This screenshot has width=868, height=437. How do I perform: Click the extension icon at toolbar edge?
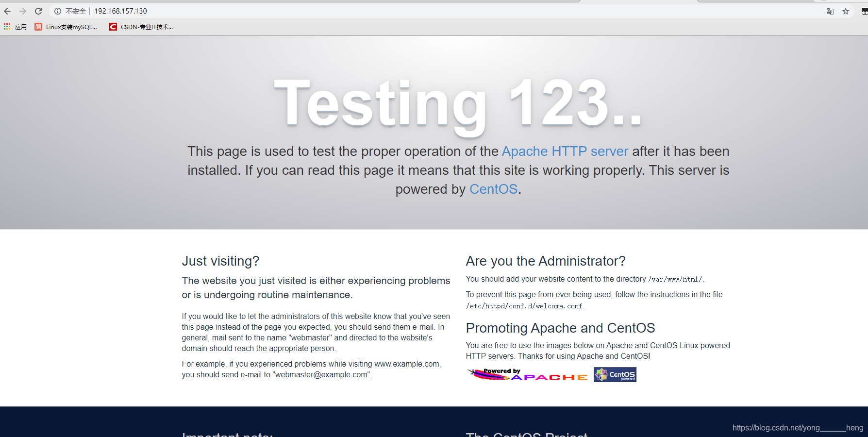[x=864, y=11]
